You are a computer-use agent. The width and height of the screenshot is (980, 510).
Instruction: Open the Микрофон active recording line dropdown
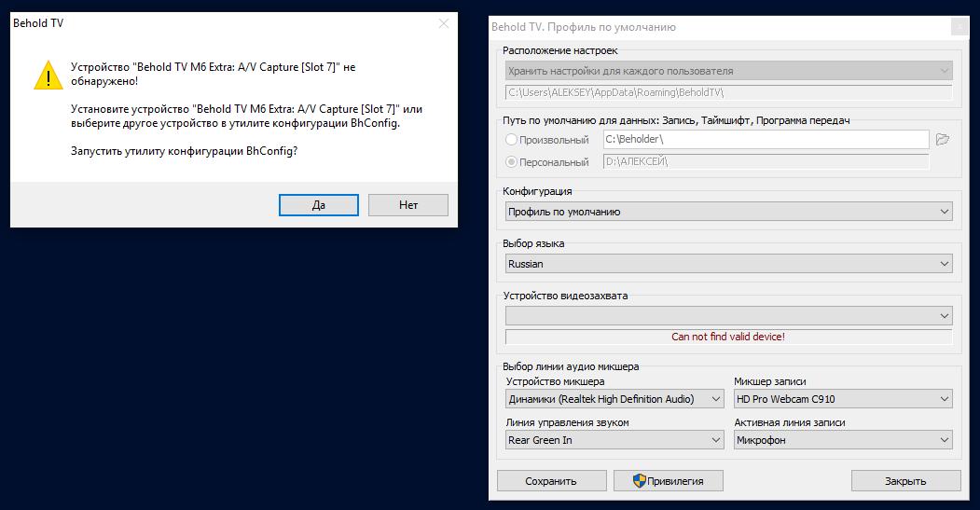[x=842, y=440]
